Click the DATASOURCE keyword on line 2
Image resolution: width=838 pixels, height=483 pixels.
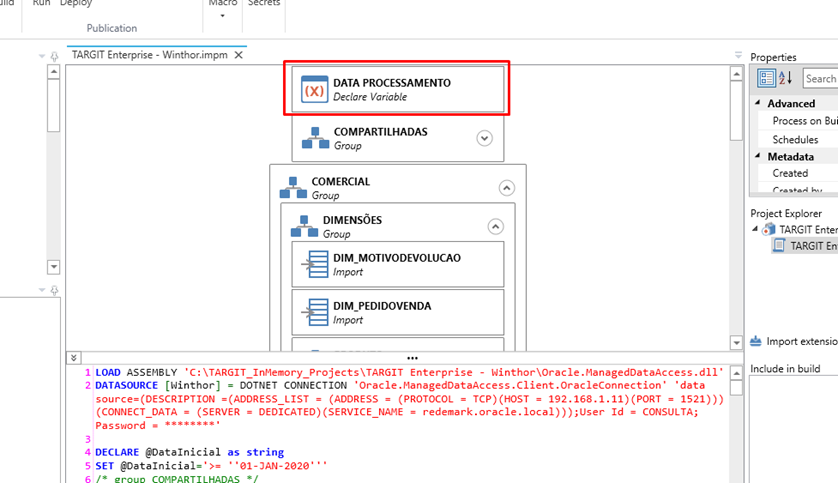tap(126, 385)
